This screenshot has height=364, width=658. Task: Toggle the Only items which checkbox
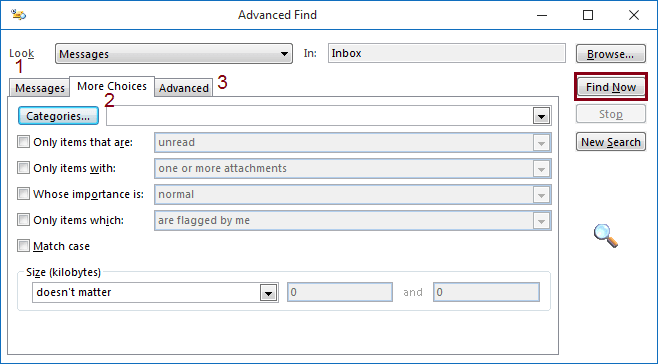click(24, 220)
